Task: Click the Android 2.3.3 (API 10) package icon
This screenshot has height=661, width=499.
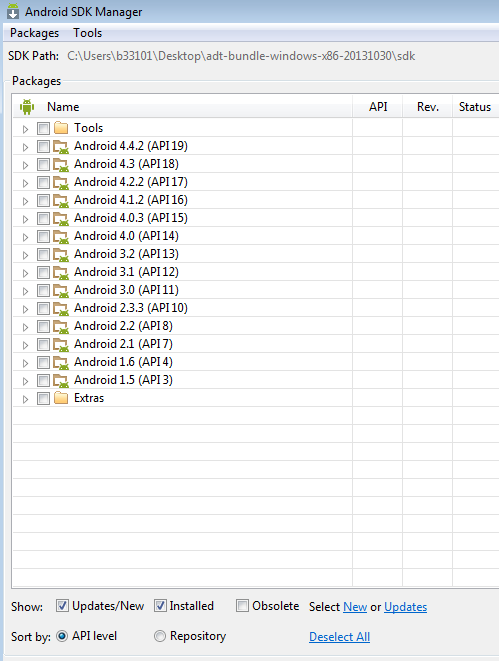Action: (61, 309)
